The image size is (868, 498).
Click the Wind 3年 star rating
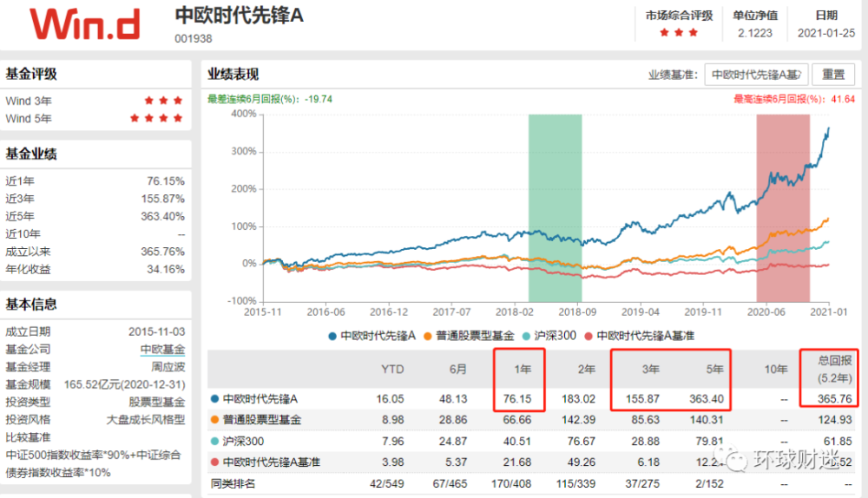pos(163,101)
